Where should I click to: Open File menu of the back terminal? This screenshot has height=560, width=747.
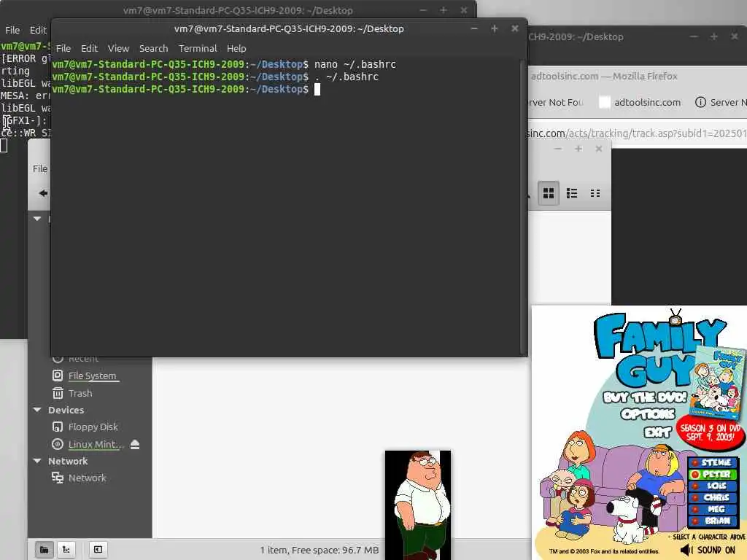pyautogui.click(x=12, y=30)
